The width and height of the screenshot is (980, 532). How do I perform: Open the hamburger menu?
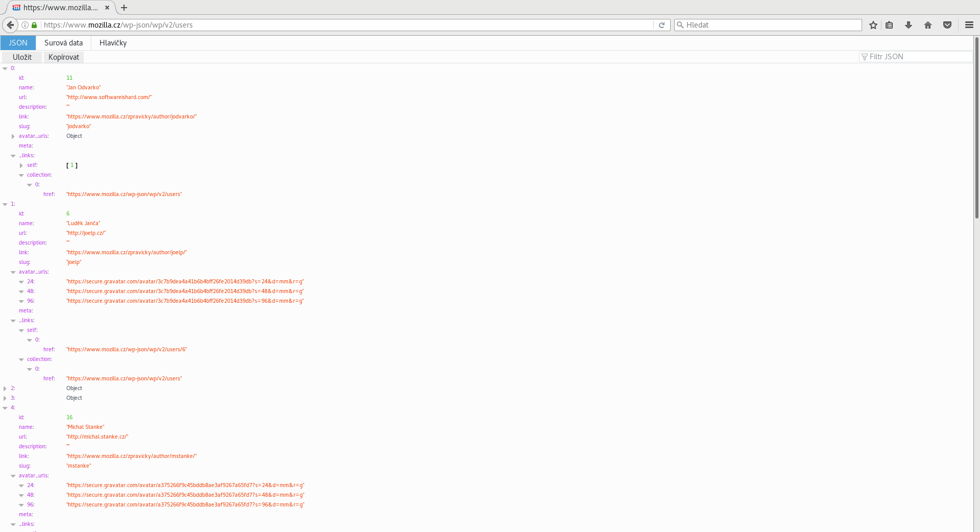click(968, 25)
